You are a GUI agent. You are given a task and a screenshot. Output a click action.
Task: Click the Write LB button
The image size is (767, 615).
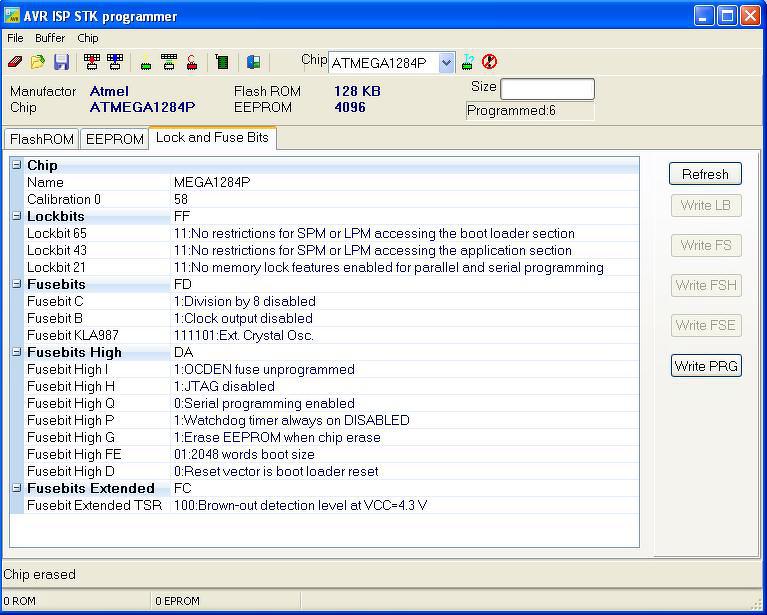(706, 205)
